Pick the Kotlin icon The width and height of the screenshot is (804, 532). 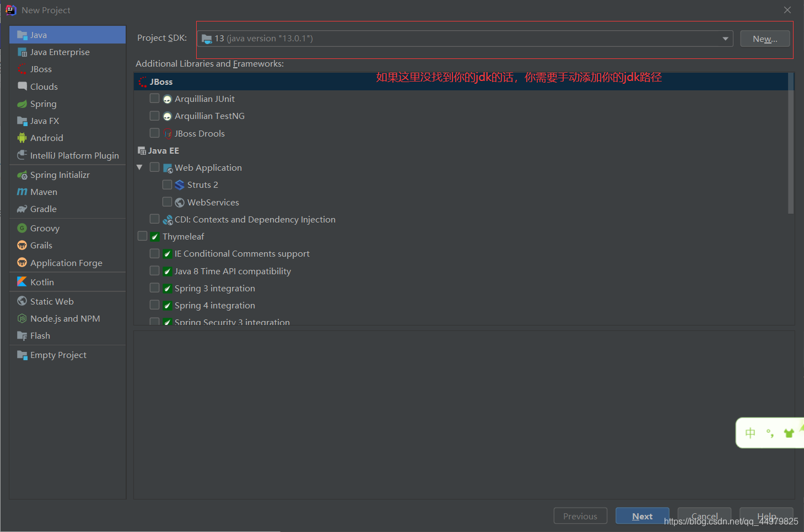pos(22,281)
